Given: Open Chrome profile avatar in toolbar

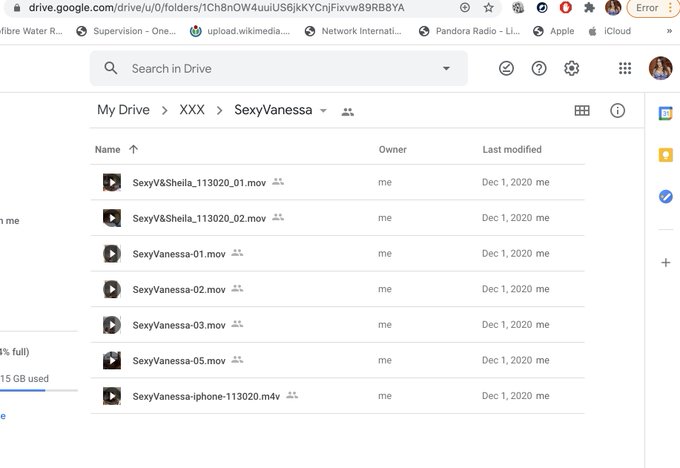Looking at the screenshot, I should 613,7.
